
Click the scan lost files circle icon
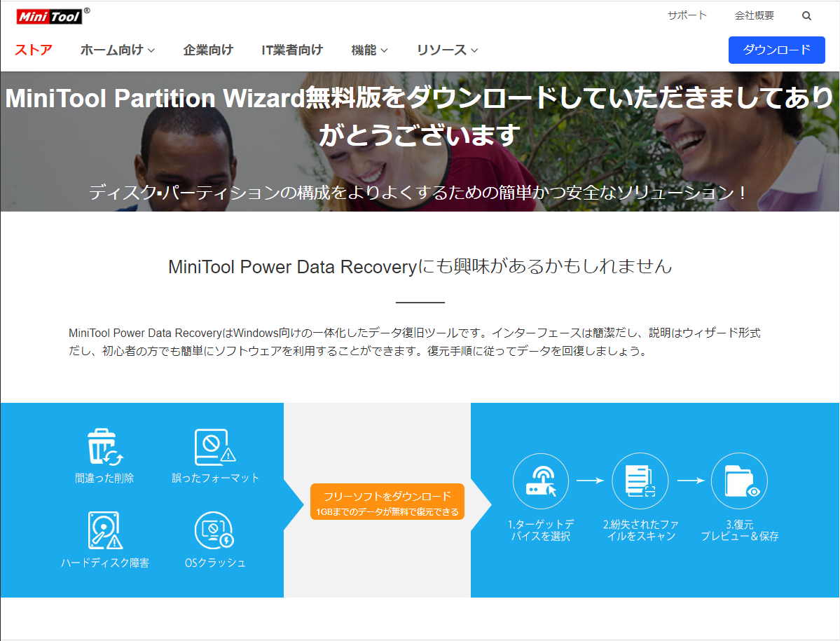point(640,481)
